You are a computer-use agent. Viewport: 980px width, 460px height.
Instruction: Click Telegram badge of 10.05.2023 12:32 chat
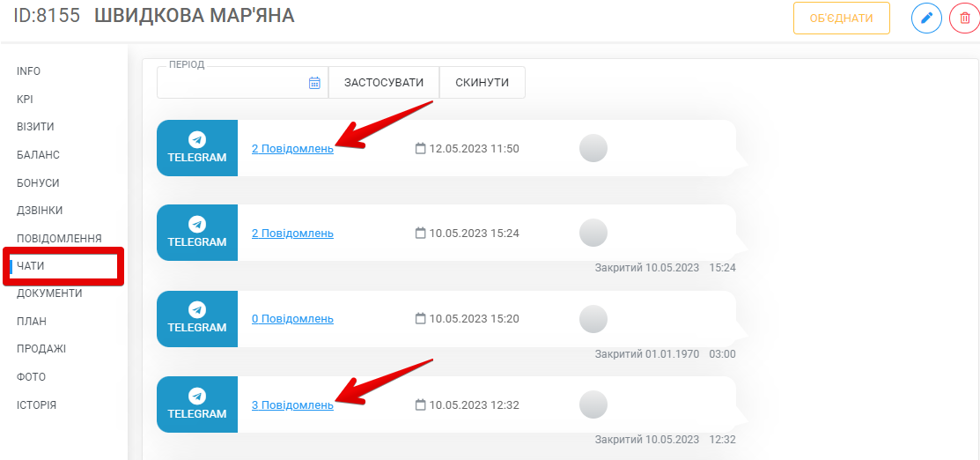point(197,404)
